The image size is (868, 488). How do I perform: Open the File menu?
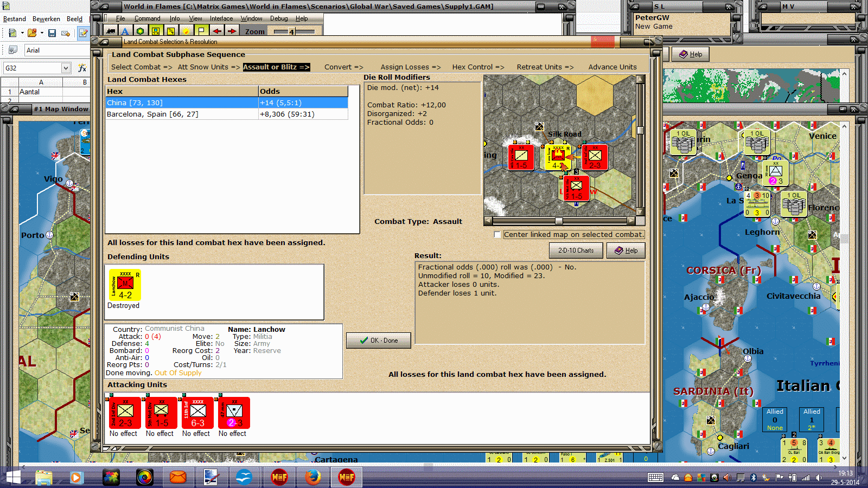(x=120, y=18)
